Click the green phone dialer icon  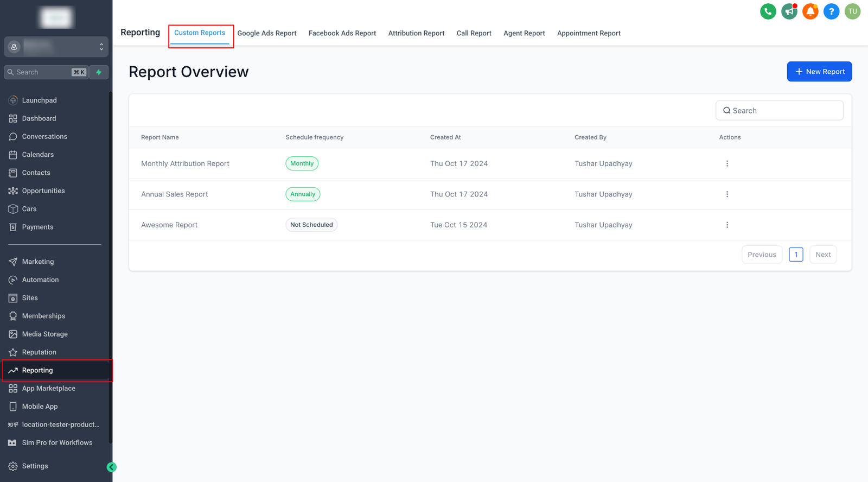(x=768, y=11)
